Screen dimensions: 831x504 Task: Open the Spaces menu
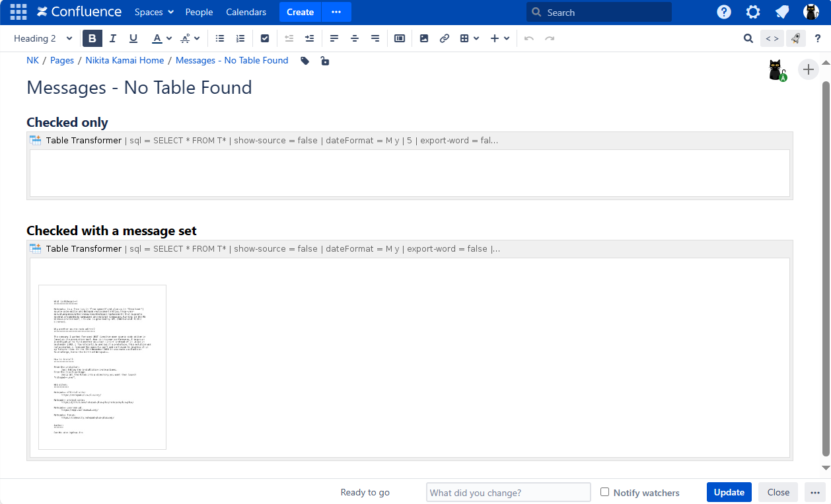154,12
